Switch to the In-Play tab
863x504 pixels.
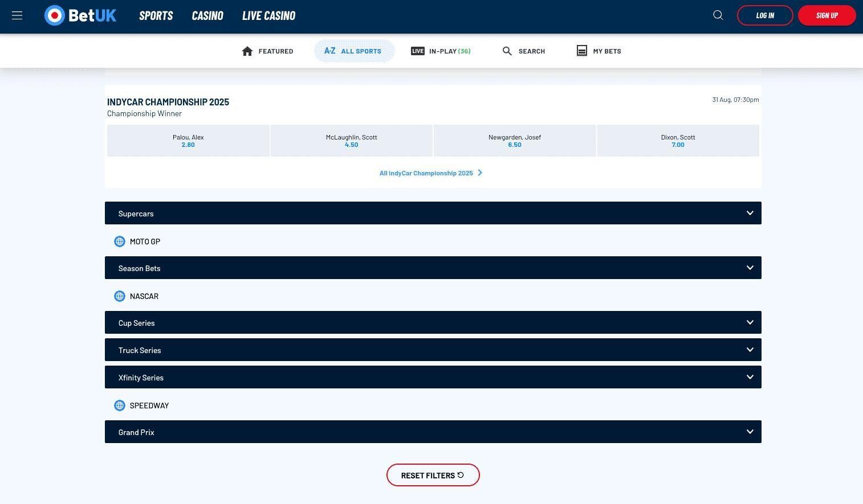[441, 51]
